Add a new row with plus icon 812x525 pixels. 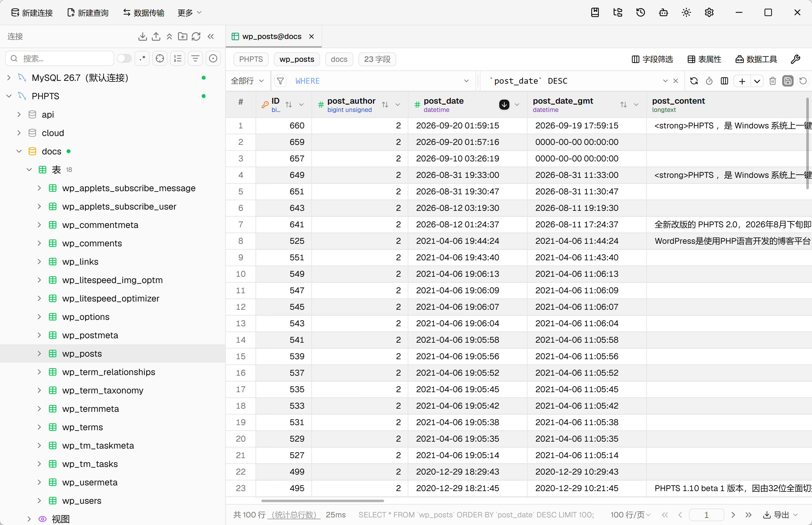pyautogui.click(x=742, y=81)
